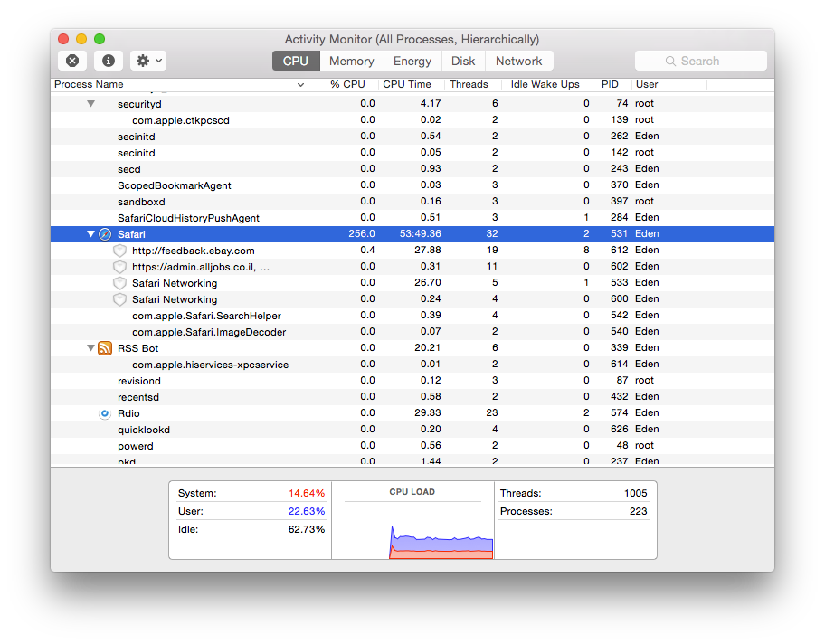Collapse the Safari process group

[x=91, y=233]
